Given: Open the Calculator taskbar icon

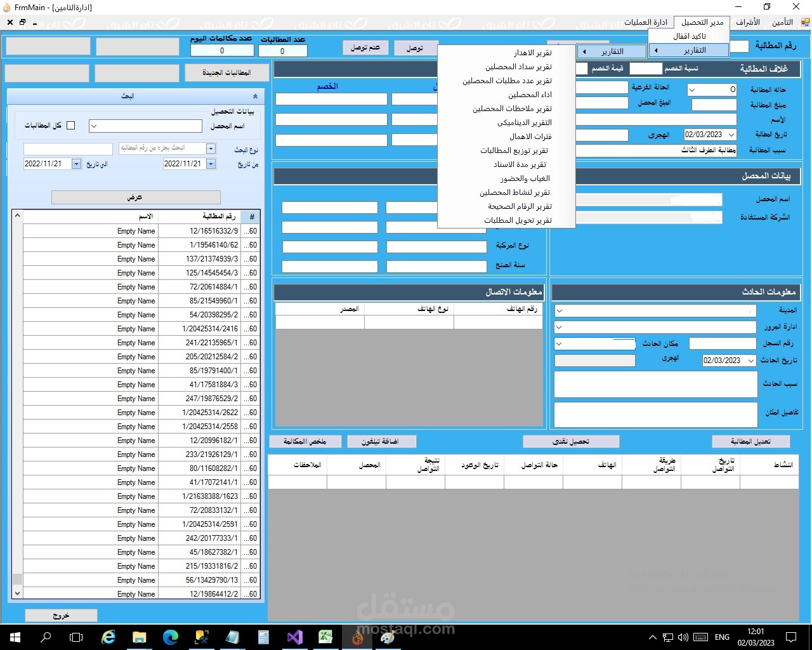Looking at the screenshot, I should (x=264, y=637).
